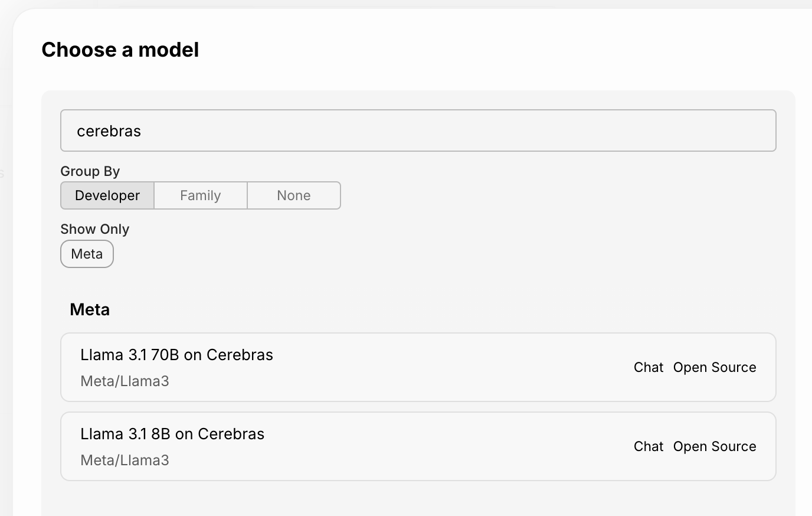This screenshot has height=516, width=812.
Task: Select the Llama 3.1 70B on Cerebras title
Action: coord(176,355)
